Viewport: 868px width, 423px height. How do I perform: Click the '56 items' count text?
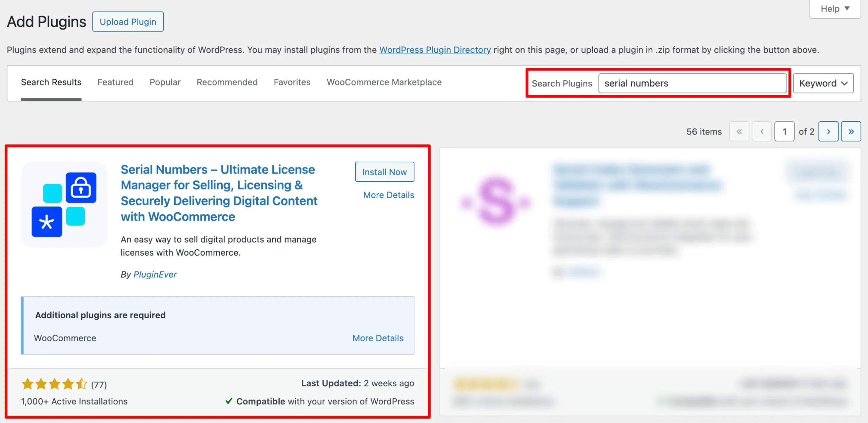[x=704, y=132]
